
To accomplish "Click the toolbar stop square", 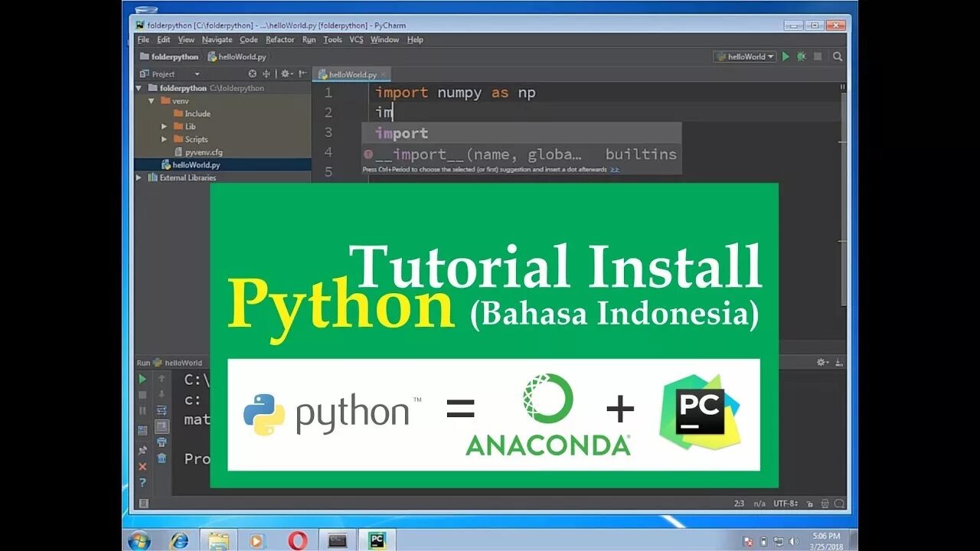I will 818,57.
